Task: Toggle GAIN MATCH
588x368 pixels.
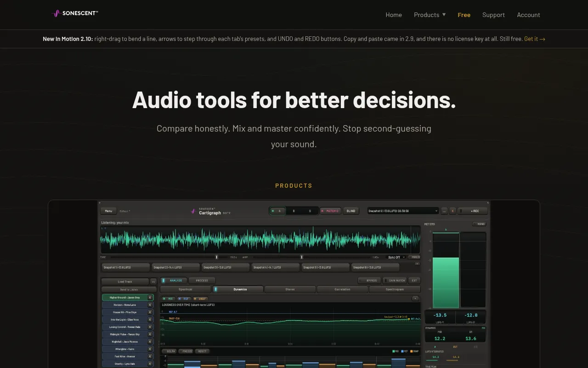Action: [395, 281]
